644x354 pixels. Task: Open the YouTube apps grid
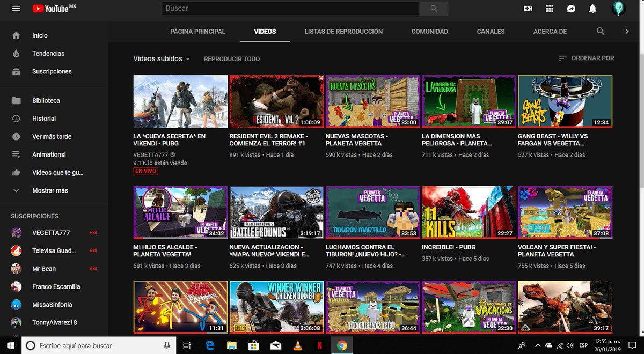coord(550,9)
